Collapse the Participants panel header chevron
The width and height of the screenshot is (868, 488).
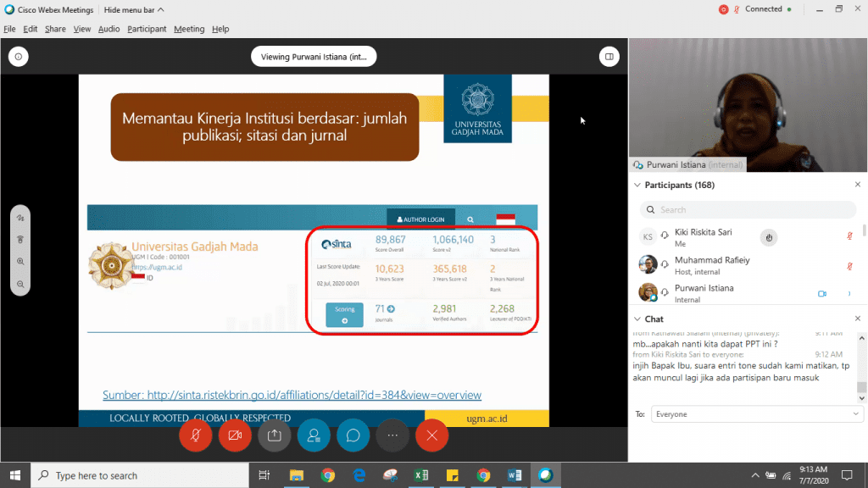coord(638,185)
